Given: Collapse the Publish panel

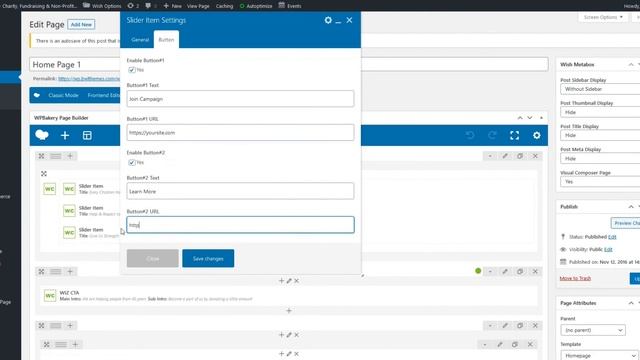Looking at the screenshot, I should point(631,207).
